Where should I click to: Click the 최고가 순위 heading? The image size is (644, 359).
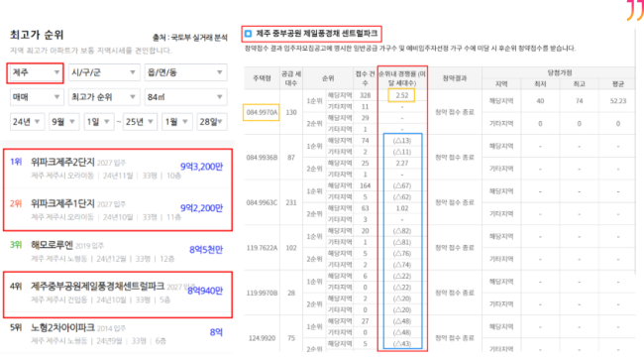[37, 35]
